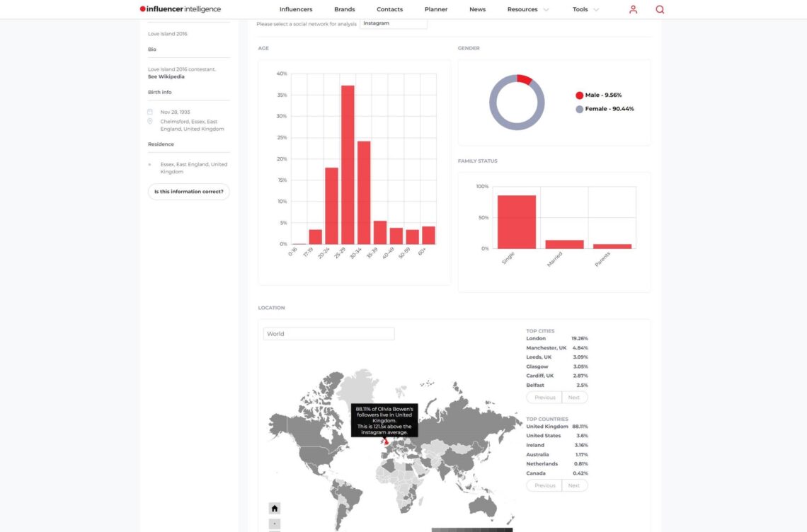Click the Instagram social network input field
Screen dimensions: 807x532
(394, 23)
